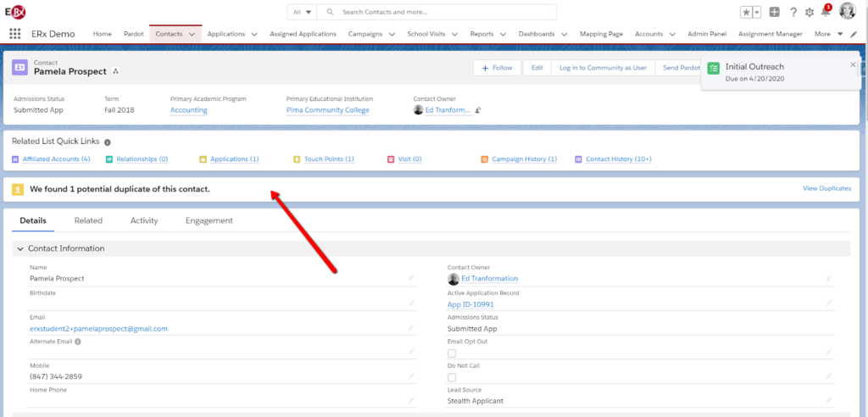Click the pencil icon to edit Name field
Screen dimensions: 868x417
tap(412, 278)
